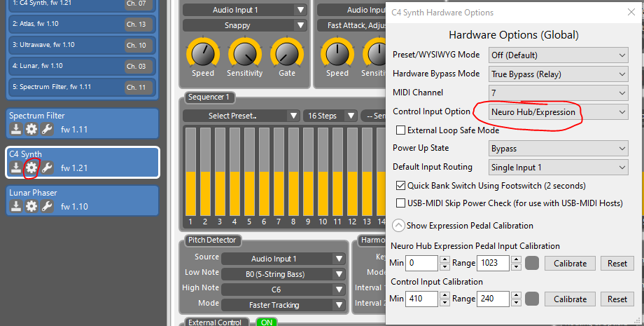Click the full Sensitivity knob
Image resolution: width=644 pixels, height=326 pixels.
[x=245, y=53]
